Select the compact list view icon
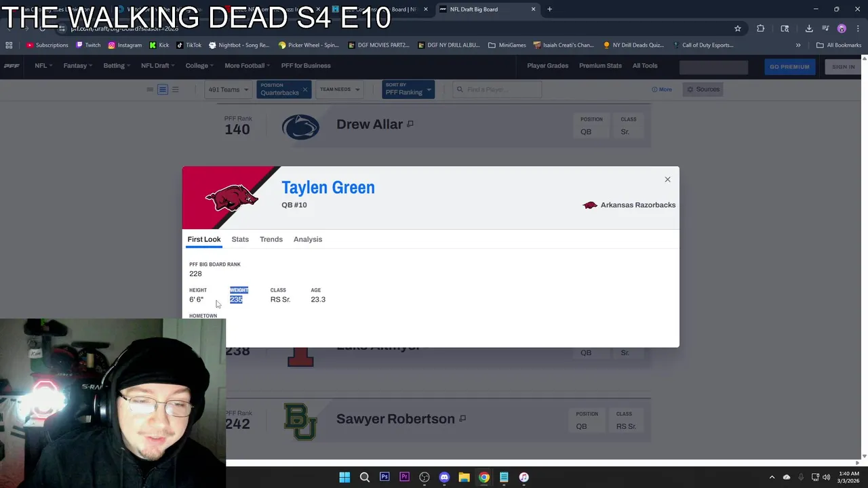The height and width of the screenshot is (488, 868). [x=150, y=89]
